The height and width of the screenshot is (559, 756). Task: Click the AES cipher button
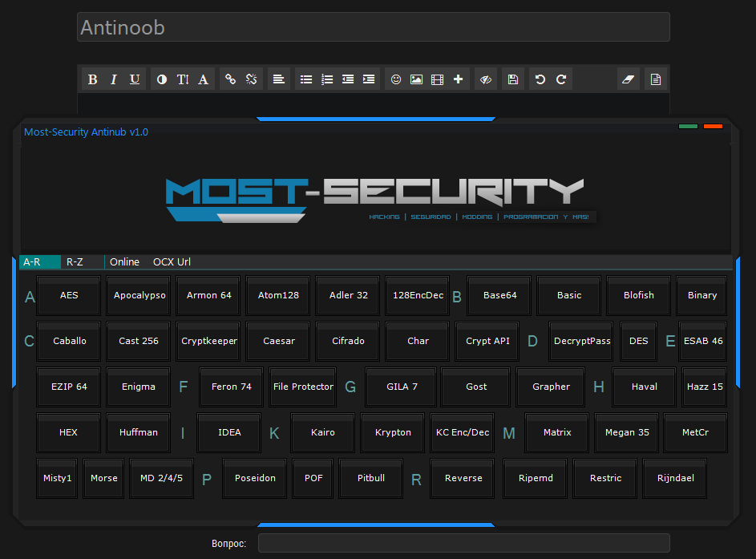69,295
